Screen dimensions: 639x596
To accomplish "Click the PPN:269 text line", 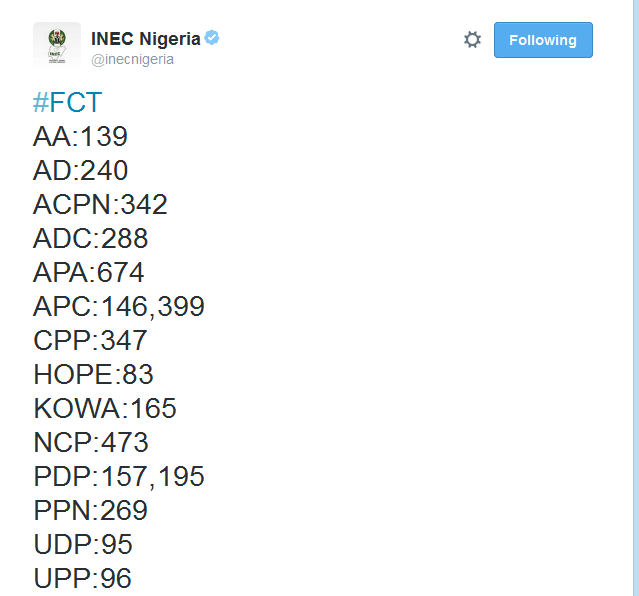I will tap(90, 511).
